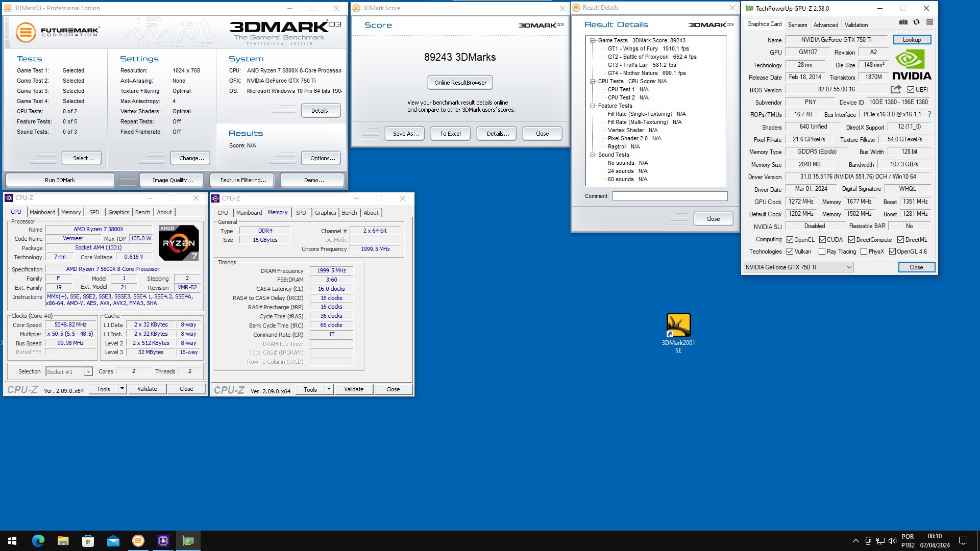980x551 pixels.
Task: Enable the PhysX checkbox
Action: click(864, 252)
